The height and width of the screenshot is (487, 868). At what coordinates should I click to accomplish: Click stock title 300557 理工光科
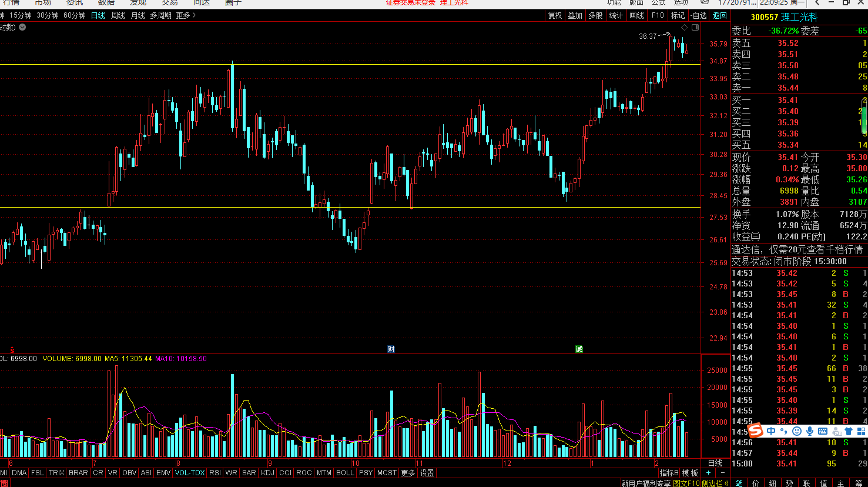[784, 17]
